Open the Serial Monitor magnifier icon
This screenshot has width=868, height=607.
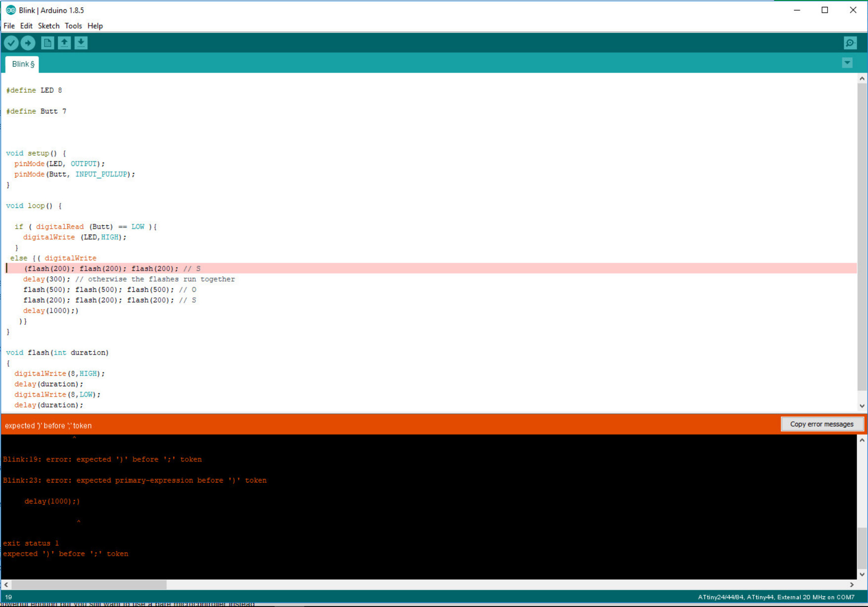[850, 43]
